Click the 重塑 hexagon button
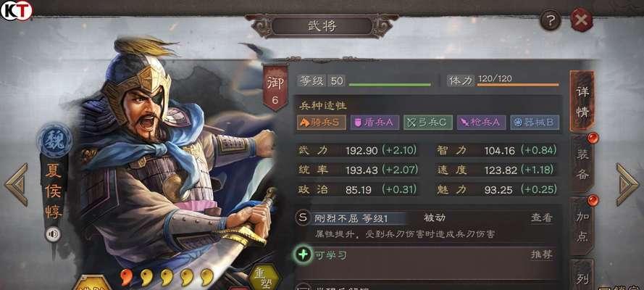The height and width of the screenshot is (290, 644). pyautogui.click(x=264, y=279)
